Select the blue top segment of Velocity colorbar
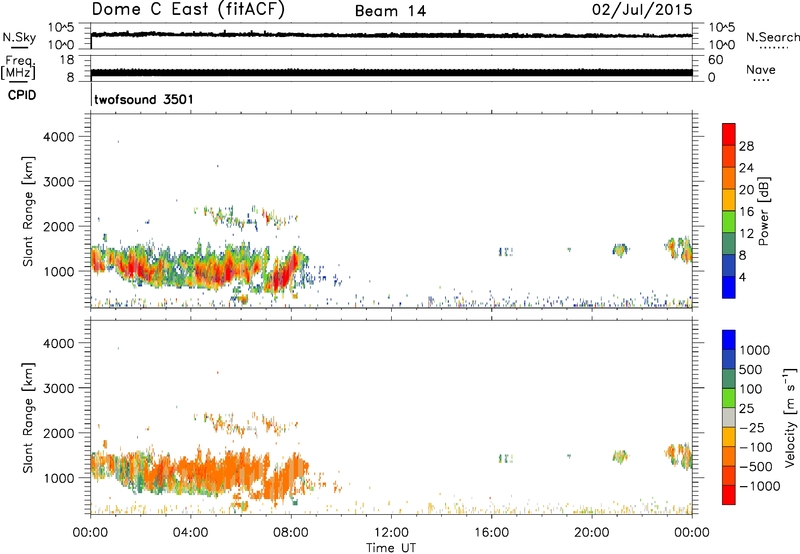The height and width of the screenshot is (554, 800). tap(729, 340)
